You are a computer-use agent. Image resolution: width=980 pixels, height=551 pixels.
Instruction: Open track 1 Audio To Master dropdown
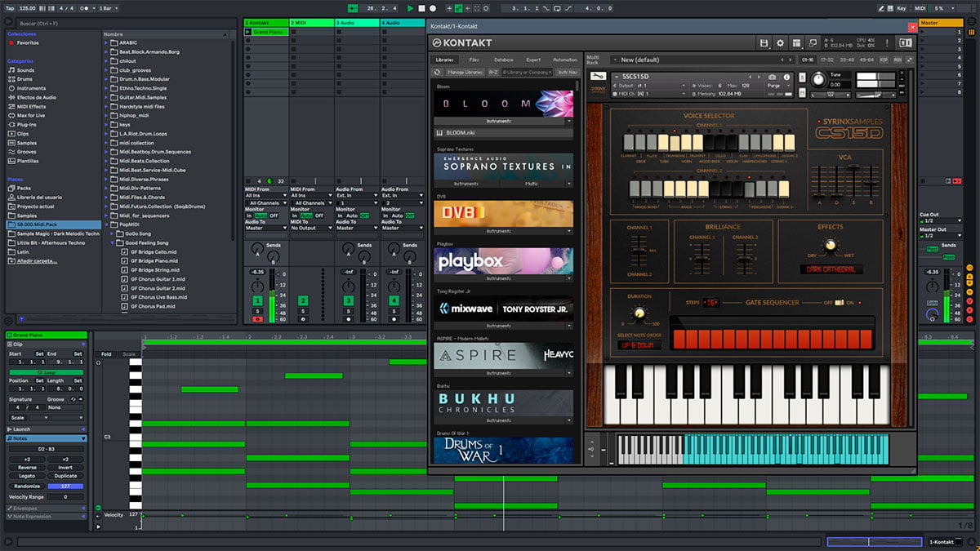[x=266, y=228]
